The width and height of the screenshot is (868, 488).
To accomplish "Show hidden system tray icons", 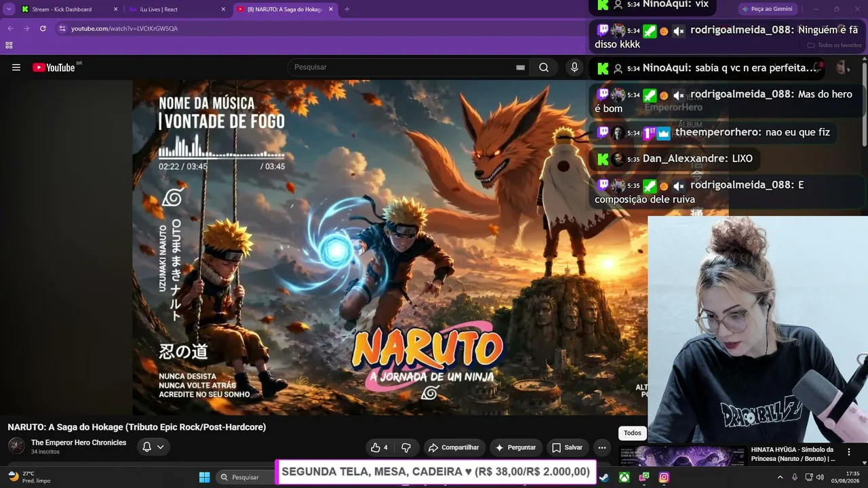I will tap(779, 477).
